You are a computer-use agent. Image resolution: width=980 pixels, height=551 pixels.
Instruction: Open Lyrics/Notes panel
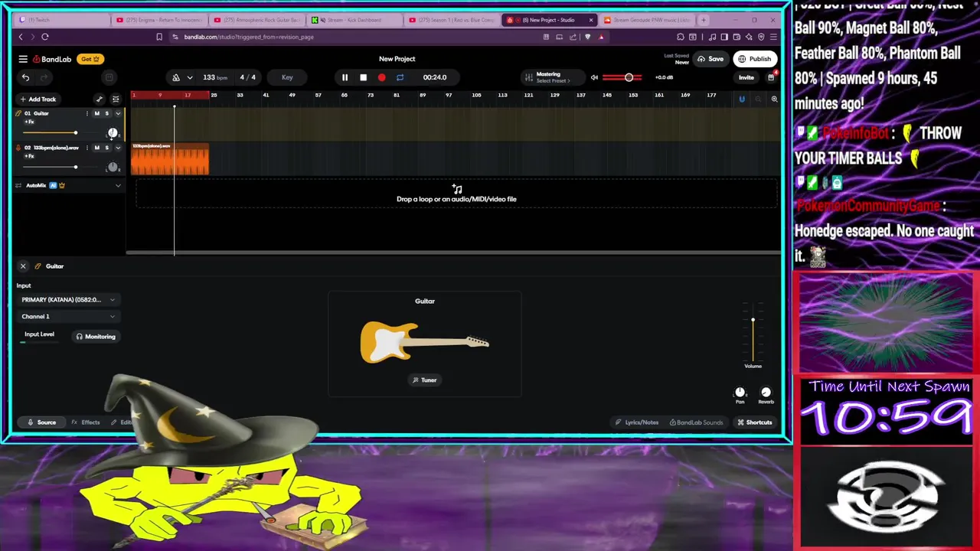(x=637, y=422)
